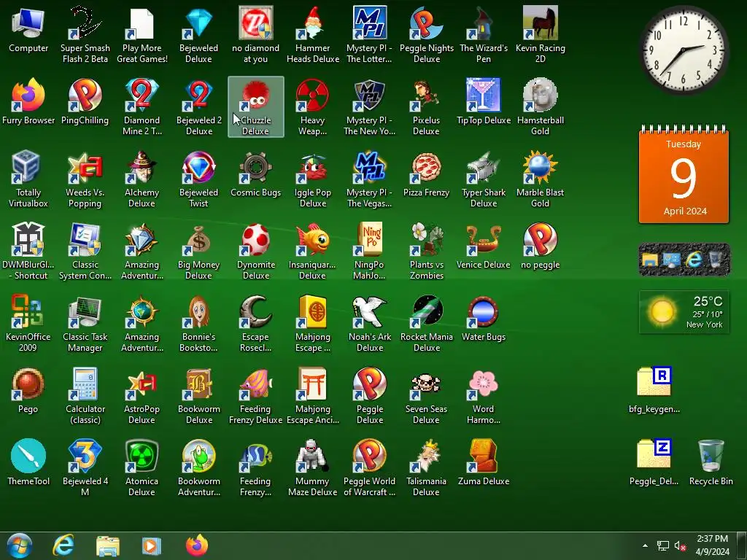
Task: Open the Furry Browser desktop icon
Action: pyautogui.click(x=28, y=102)
